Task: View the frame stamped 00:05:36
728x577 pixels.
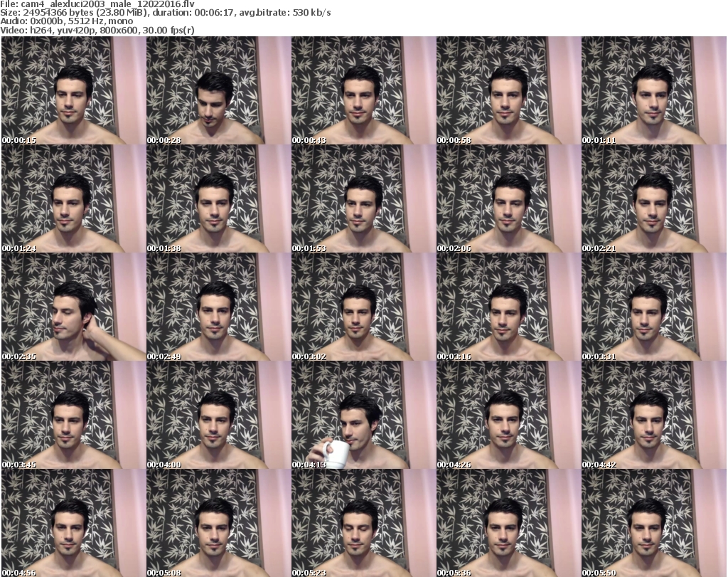Action: (509, 523)
